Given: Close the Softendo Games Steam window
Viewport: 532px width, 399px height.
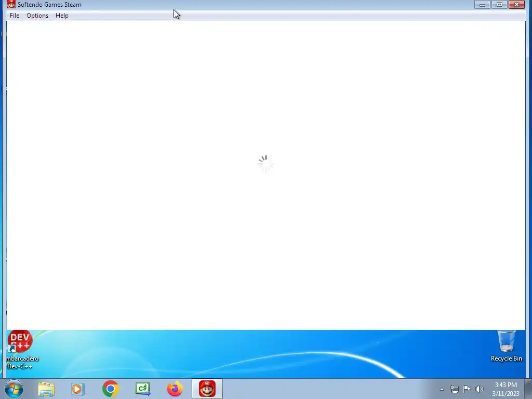Looking at the screenshot, I should point(517,4).
